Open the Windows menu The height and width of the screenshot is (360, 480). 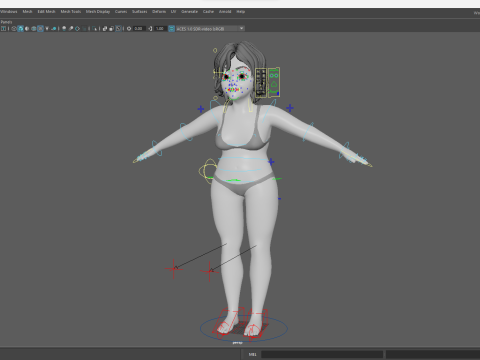(x=8, y=12)
